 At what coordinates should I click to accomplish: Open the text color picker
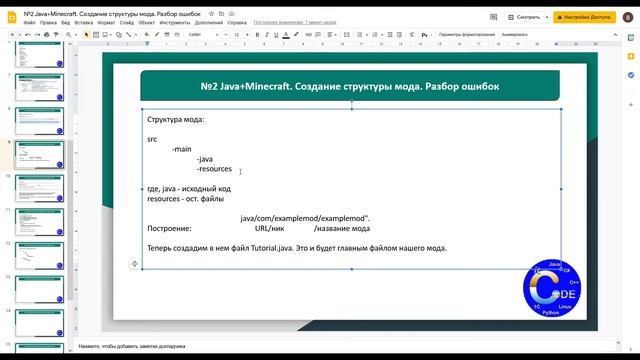pos(286,35)
